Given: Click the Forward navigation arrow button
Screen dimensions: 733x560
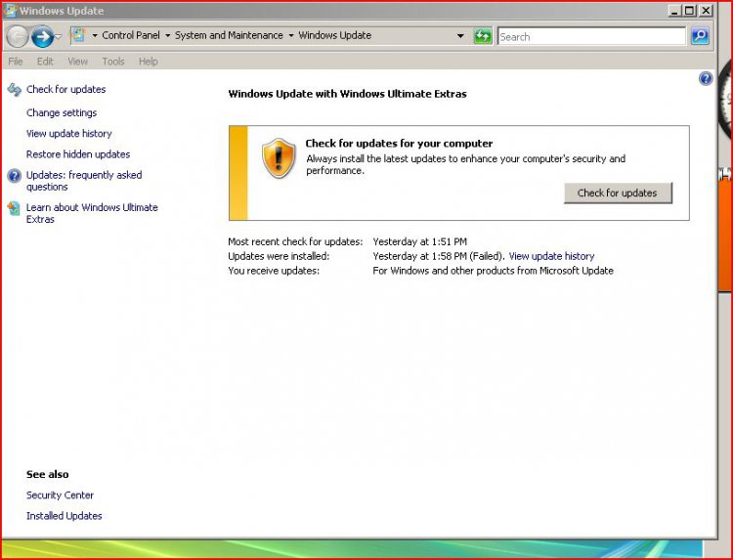Looking at the screenshot, I should [x=42, y=36].
